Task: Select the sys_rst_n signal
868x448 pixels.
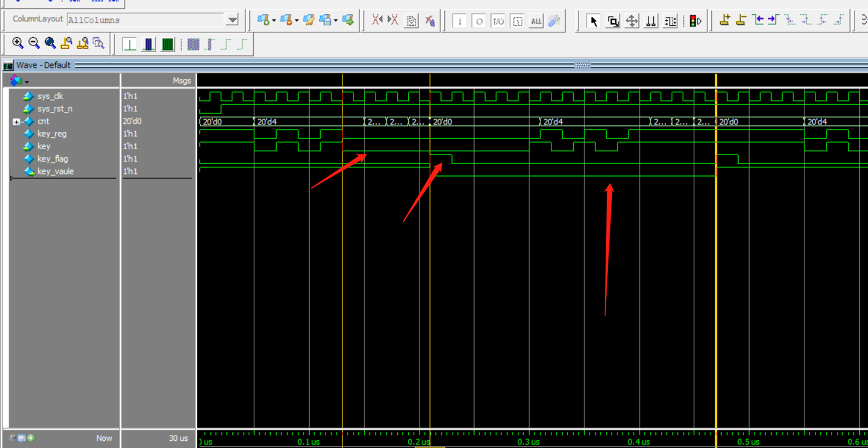Action: pyautogui.click(x=55, y=109)
